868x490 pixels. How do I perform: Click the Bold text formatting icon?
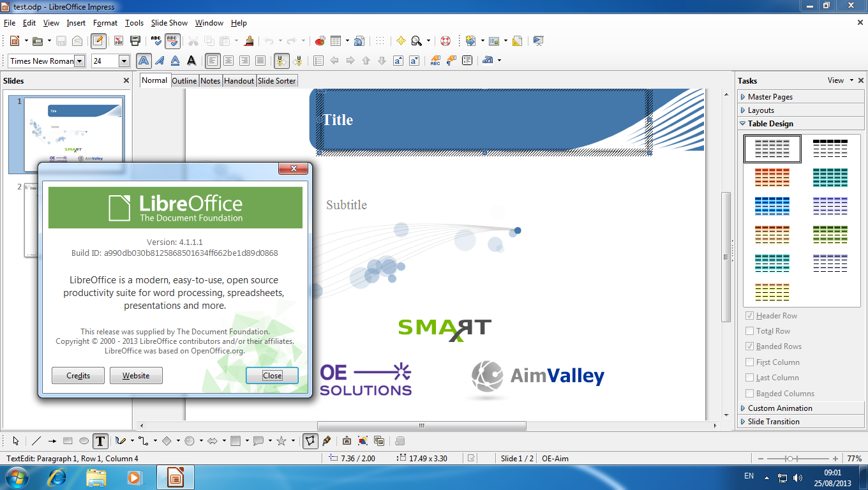144,61
